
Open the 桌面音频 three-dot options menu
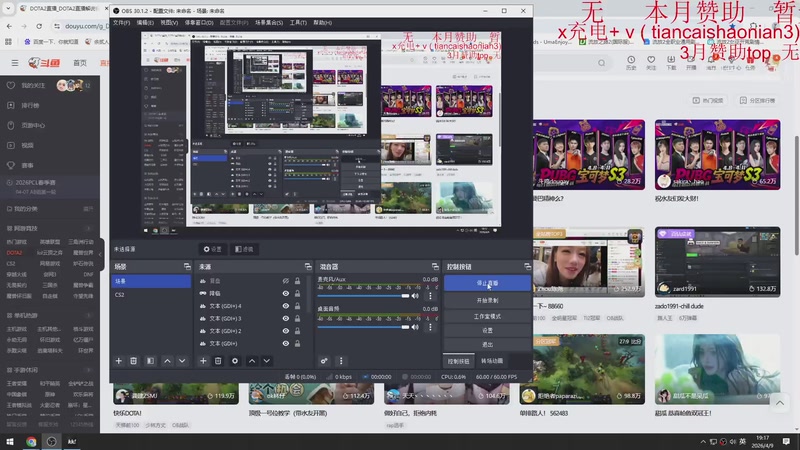430,327
